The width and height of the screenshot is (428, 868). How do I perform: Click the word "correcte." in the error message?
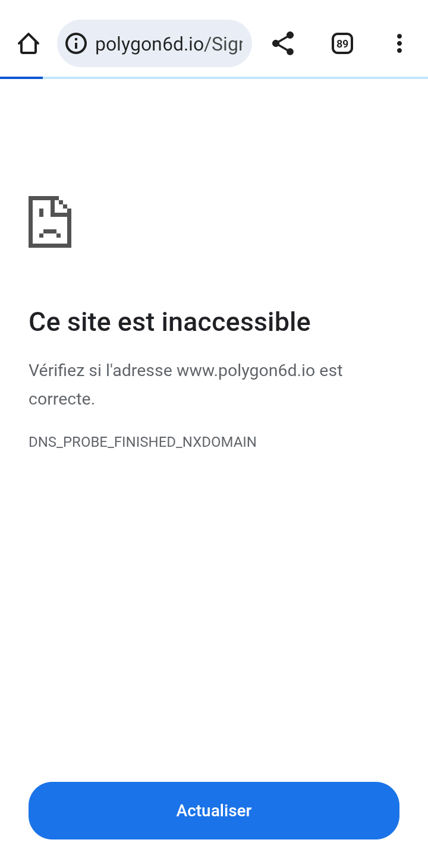[x=62, y=399]
